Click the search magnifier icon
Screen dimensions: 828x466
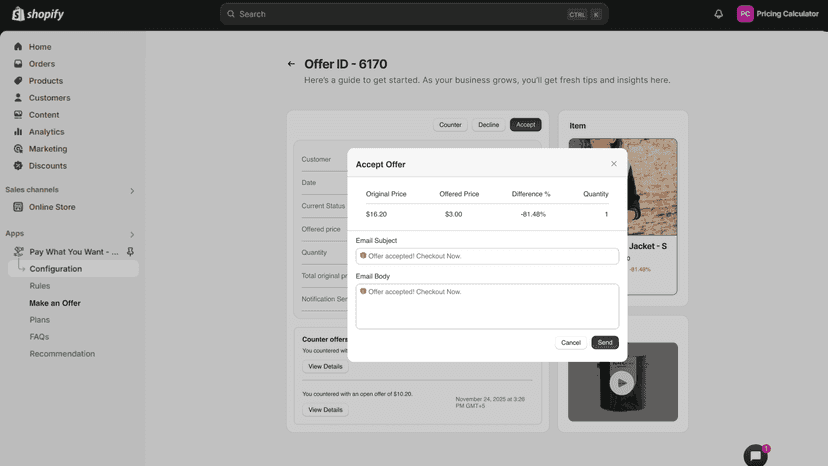231,14
